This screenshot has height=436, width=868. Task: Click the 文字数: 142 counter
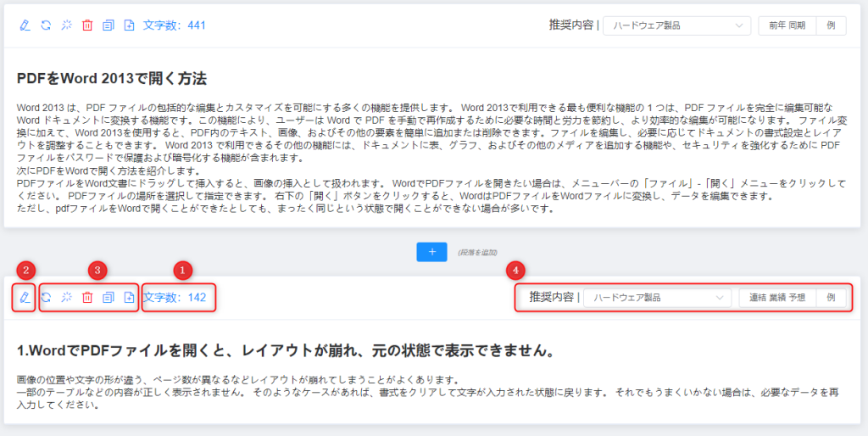pos(175,298)
